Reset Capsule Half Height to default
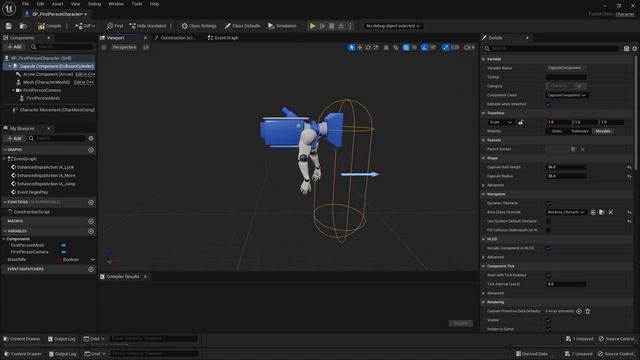Viewport: 640px width, 360px height. (x=629, y=167)
